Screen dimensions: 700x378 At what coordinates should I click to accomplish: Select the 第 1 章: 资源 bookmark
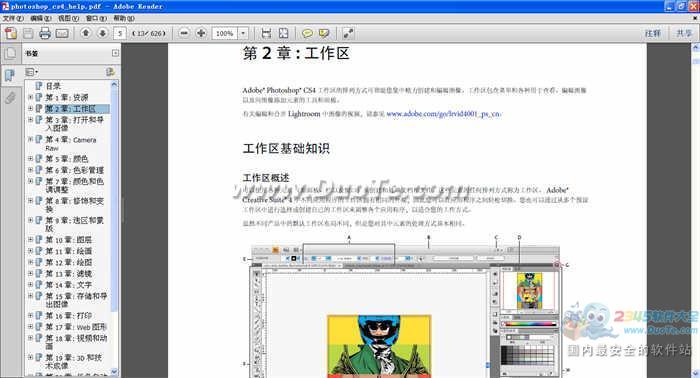pyautogui.click(x=67, y=97)
